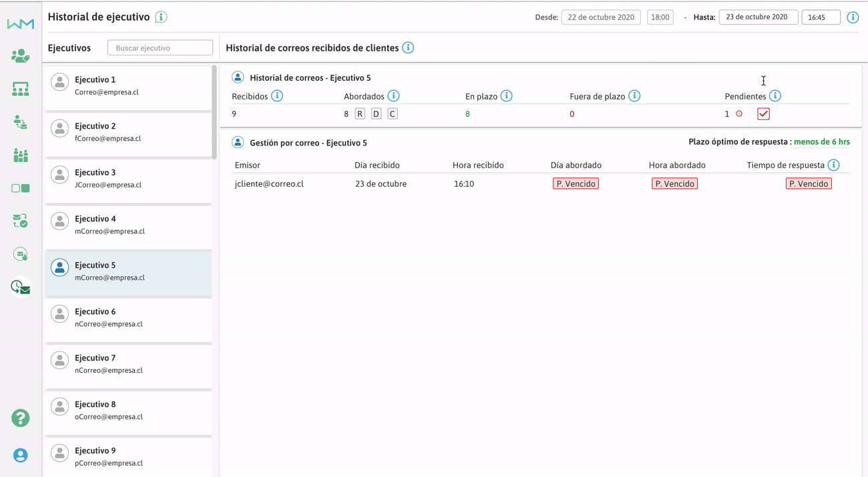Click the Buscar ejecutivo search field
Screen dimensions: 868x477
[160, 48]
